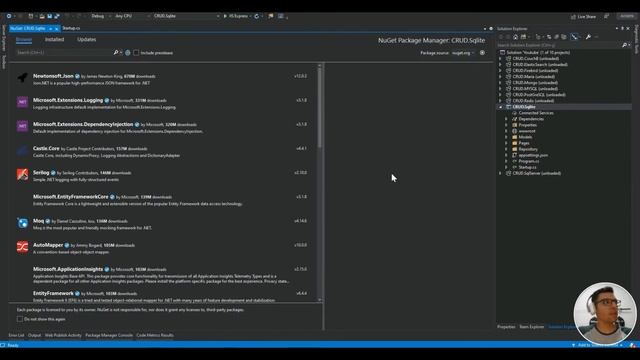
Task: Click Moq package icon
Action: click(22, 223)
